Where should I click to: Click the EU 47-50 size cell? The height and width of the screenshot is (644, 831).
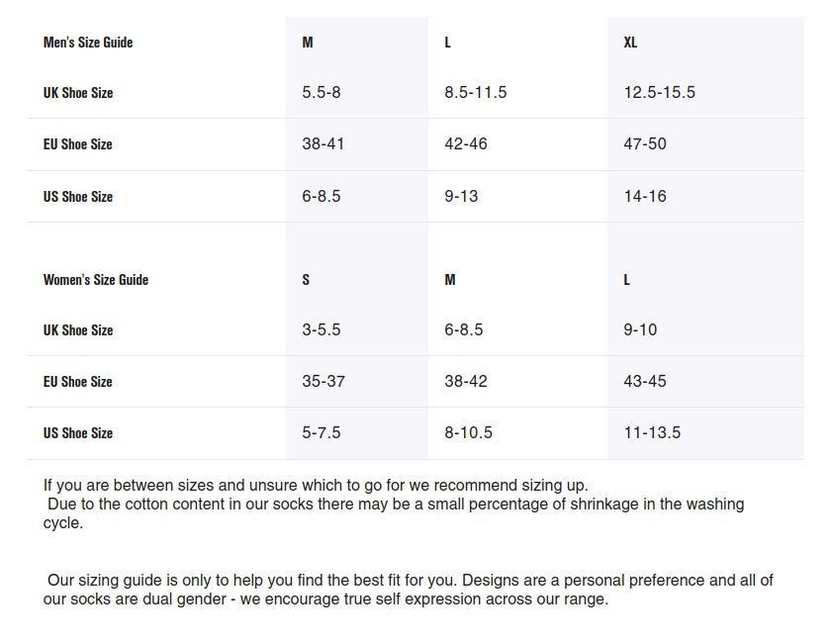(645, 144)
